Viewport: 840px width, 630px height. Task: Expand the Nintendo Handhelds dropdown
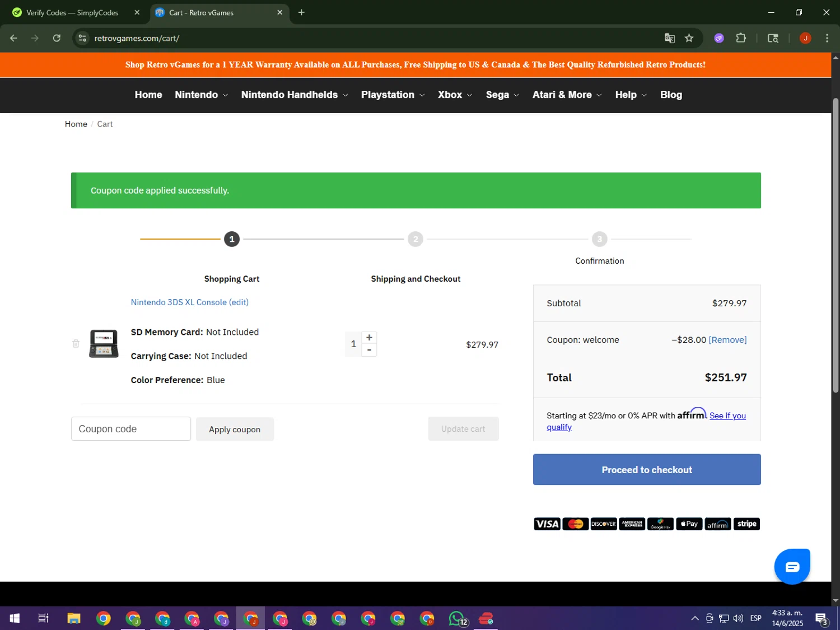tap(295, 95)
